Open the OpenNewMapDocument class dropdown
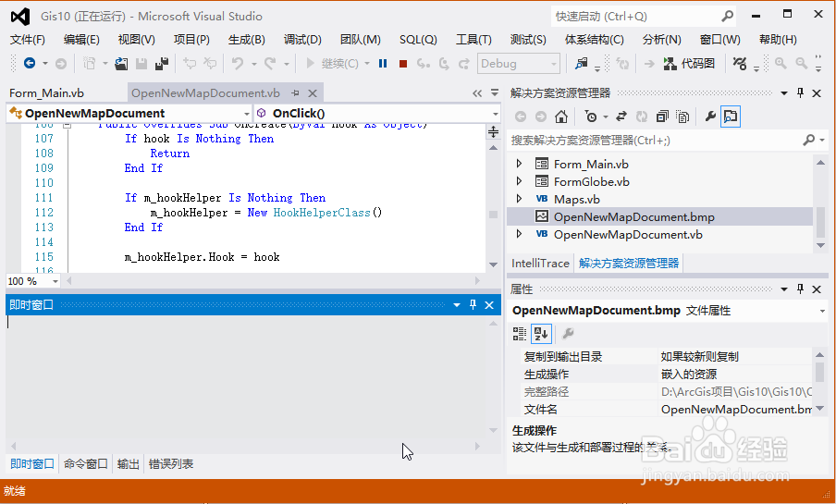This screenshot has width=836, height=504. [246, 114]
